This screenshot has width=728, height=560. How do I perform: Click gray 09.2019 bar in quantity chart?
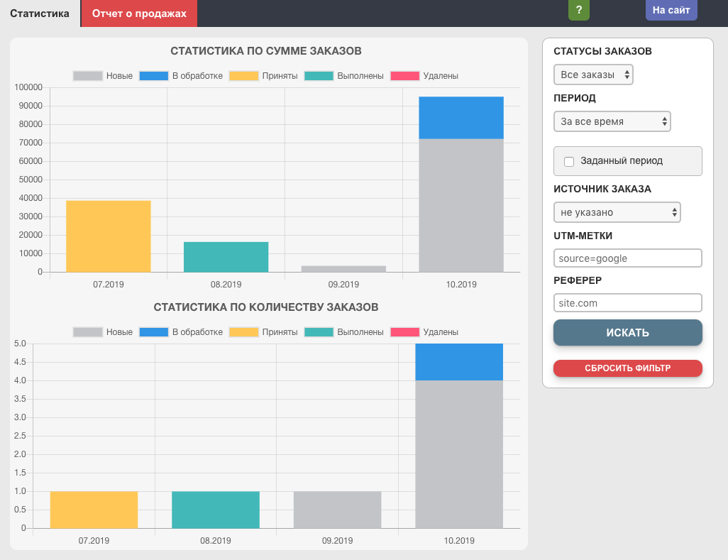338,510
